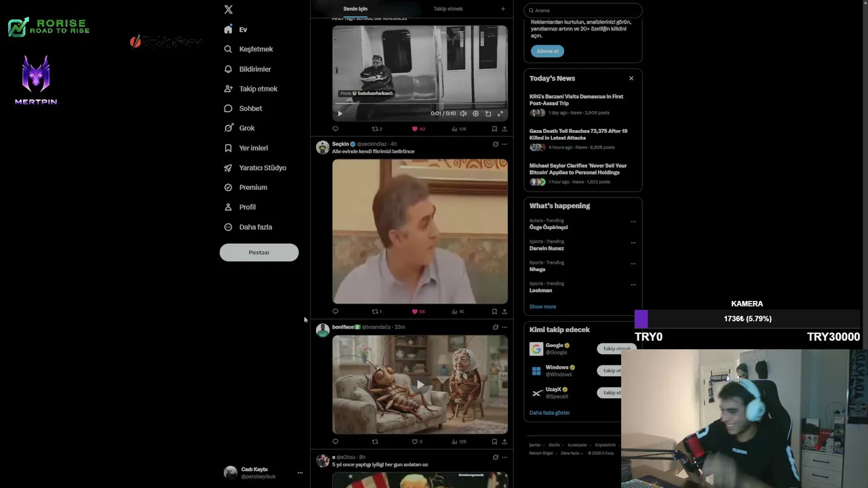The height and width of the screenshot is (488, 868).
Task: Open the Premium badge icon in sidebar
Action: [229, 187]
